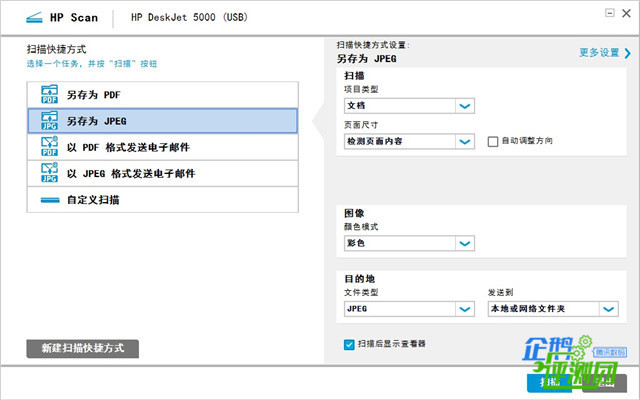This screenshot has height=400, width=640.
Task: Click the 图像 section heading
Action: (x=354, y=213)
